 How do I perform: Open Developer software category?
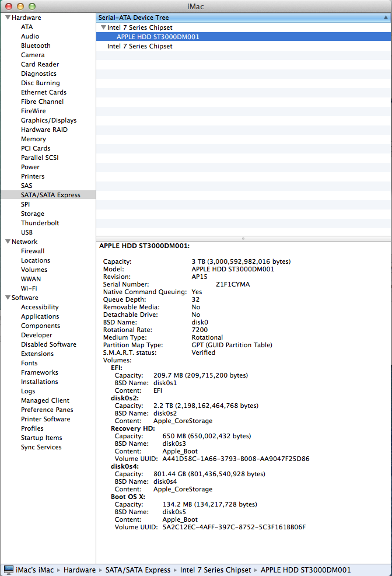point(37,335)
